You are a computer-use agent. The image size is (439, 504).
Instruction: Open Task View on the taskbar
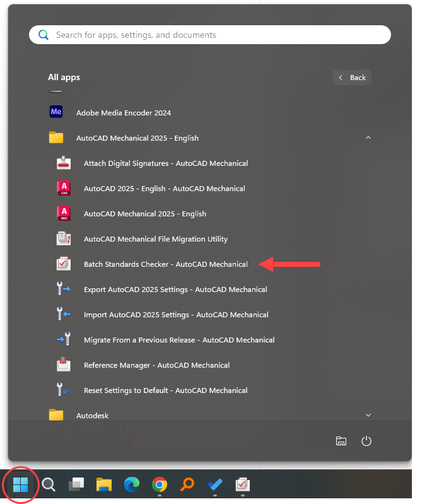(76, 484)
